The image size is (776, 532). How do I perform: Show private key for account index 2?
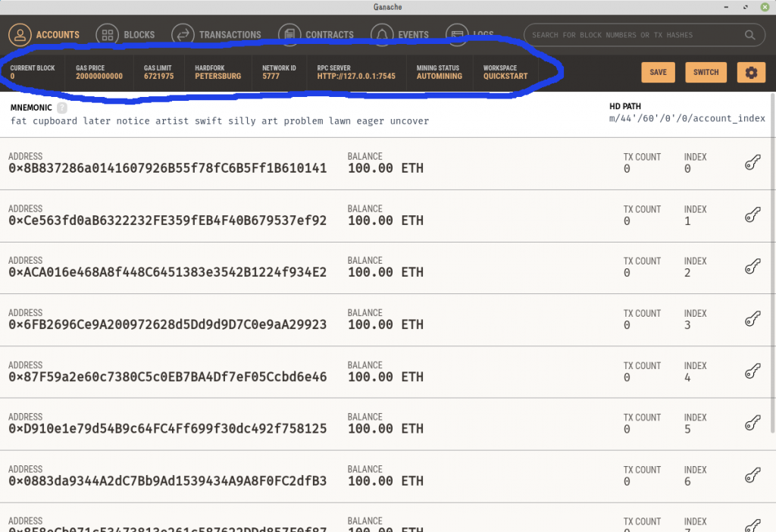point(753,267)
